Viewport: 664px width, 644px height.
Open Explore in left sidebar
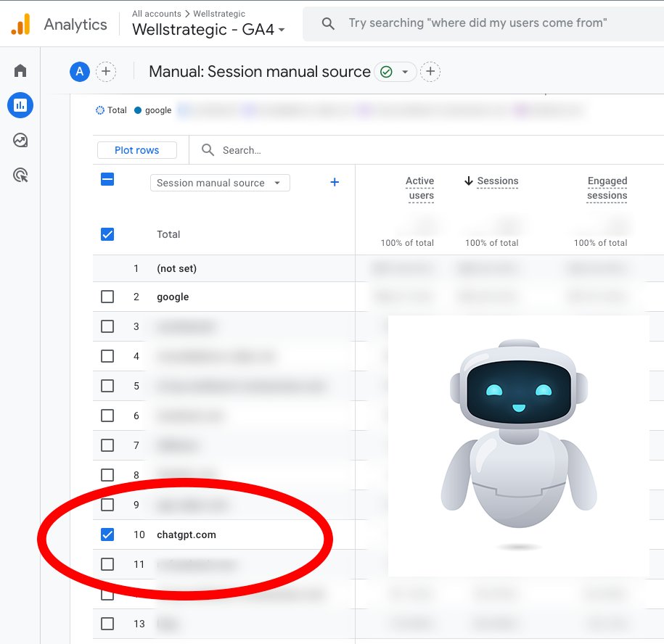(x=20, y=140)
